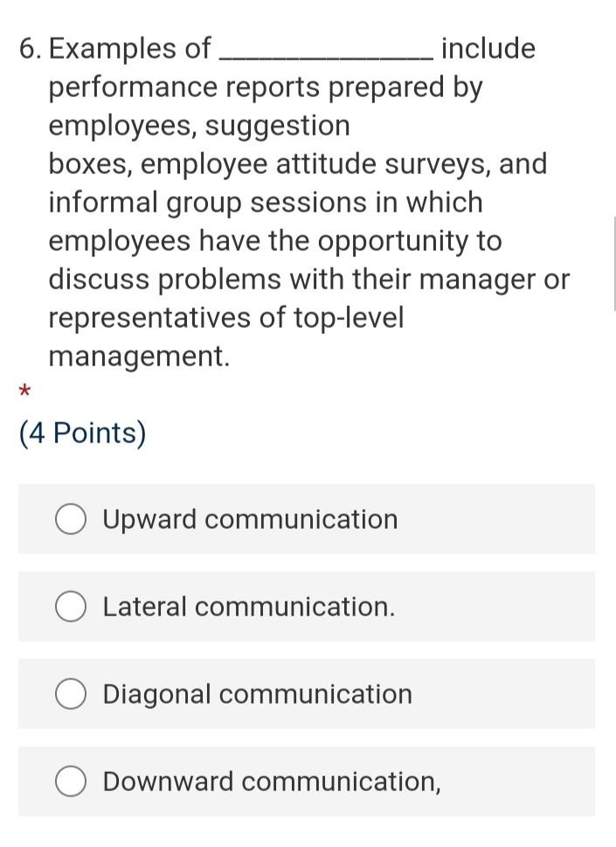The width and height of the screenshot is (616, 847).
Task: Click the number 6 beside the question
Action: point(25,48)
